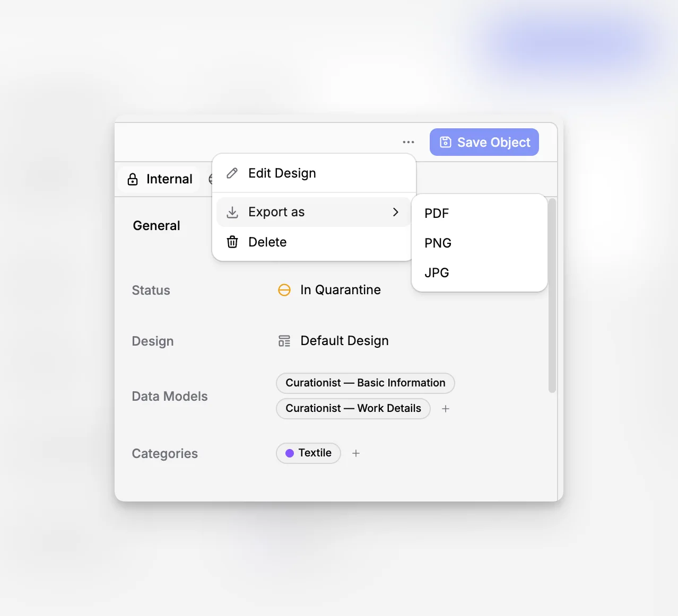The width and height of the screenshot is (678, 616).
Task: Click the Save Object button
Action: click(484, 142)
